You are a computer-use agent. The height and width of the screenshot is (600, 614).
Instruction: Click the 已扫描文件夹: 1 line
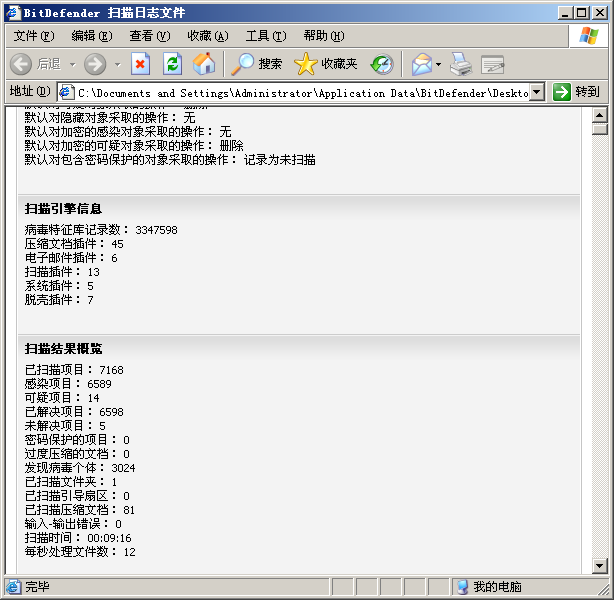[71, 482]
